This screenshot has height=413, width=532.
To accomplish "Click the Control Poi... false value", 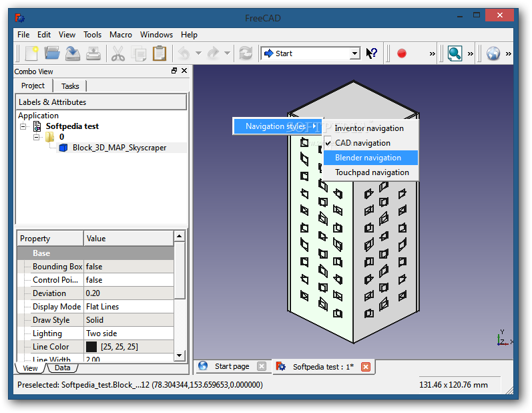I will (129, 280).
